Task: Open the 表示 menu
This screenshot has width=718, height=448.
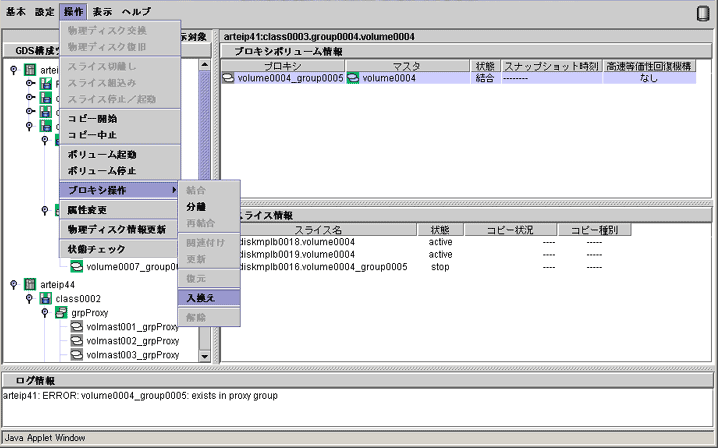Action: [102, 12]
